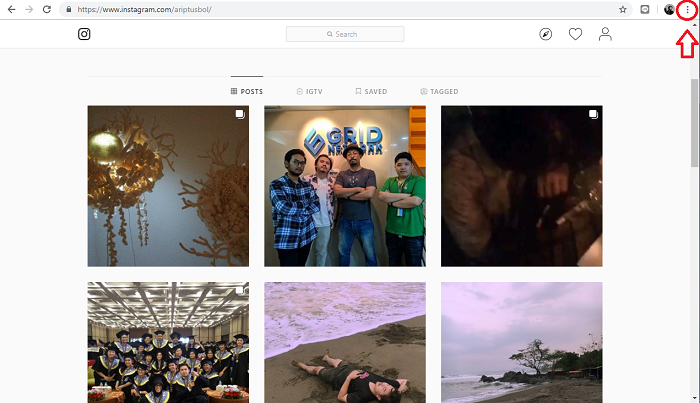Image resolution: width=700 pixels, height=403 pixels.
Task: Click the multi-photo icon on chandelier post
Action: coord(240,114)
